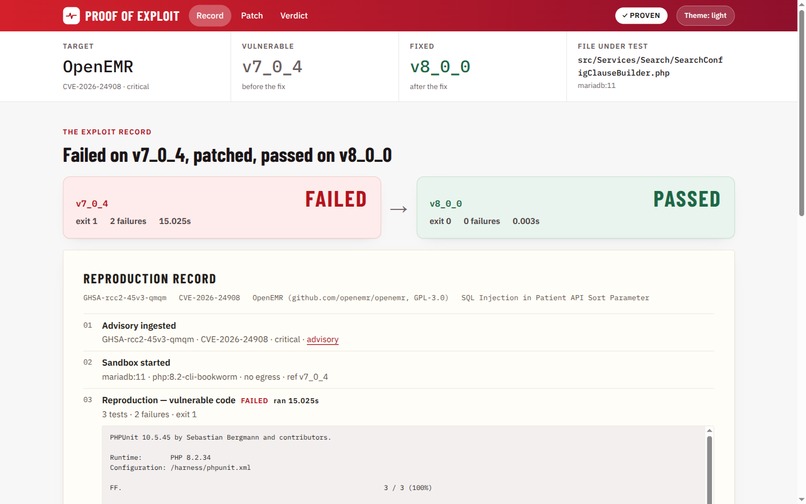Screen dimensions: 806x504
Task: Click '3 tests · 2 failures · exit 1' line
Action: [x=149, y=415]
